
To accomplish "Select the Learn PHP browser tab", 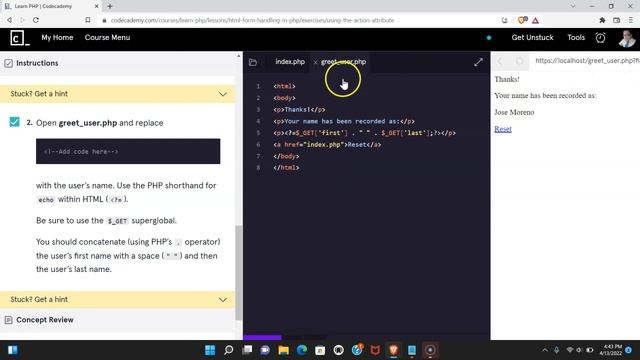I will click(51, 6).
